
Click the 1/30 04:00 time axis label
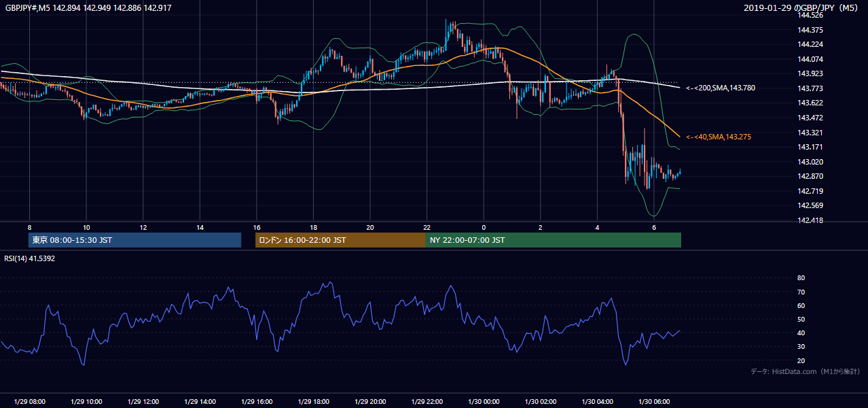[598, 402]
